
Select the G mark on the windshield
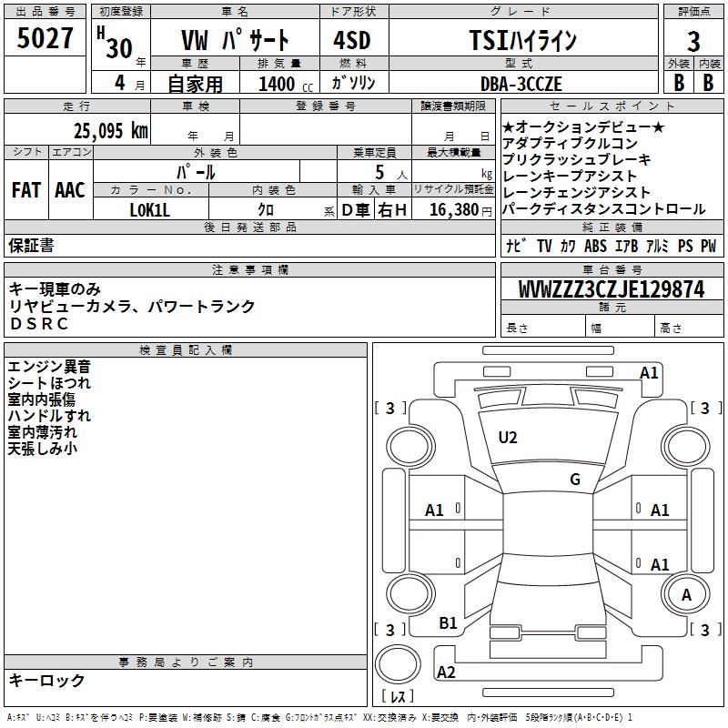tap(575, 479)
